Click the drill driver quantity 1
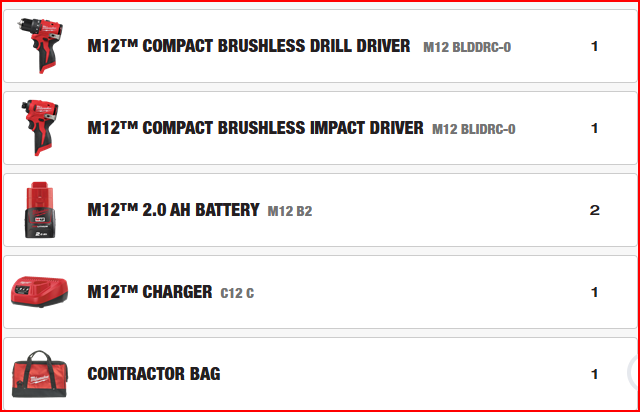 tap(594, 46)
